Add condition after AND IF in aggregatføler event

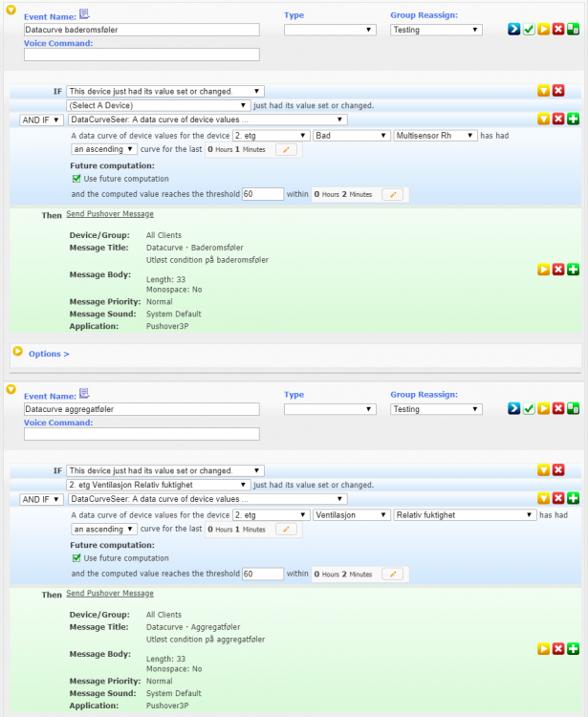click(x=573, y=498)
